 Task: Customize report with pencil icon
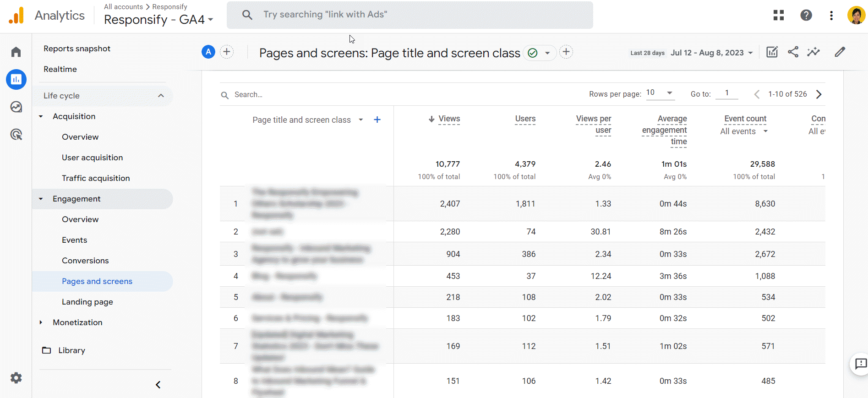[840, 52]
